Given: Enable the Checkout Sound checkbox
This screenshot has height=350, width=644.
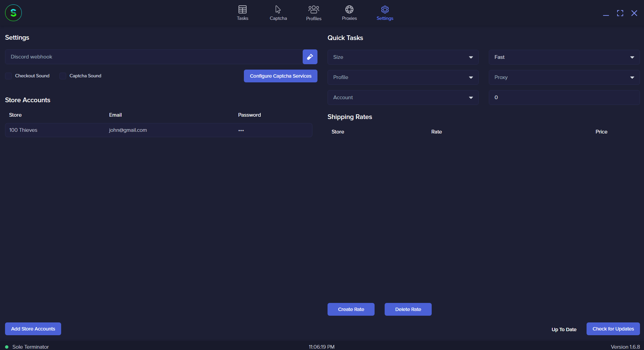Looking at the screenshot, I should click(x=8, y=76).
